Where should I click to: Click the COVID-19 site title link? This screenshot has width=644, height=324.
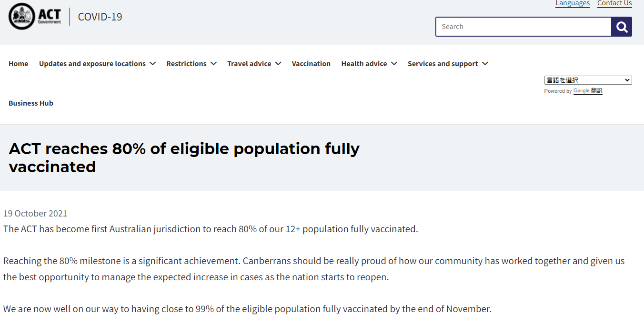click(x=100, y=17)
